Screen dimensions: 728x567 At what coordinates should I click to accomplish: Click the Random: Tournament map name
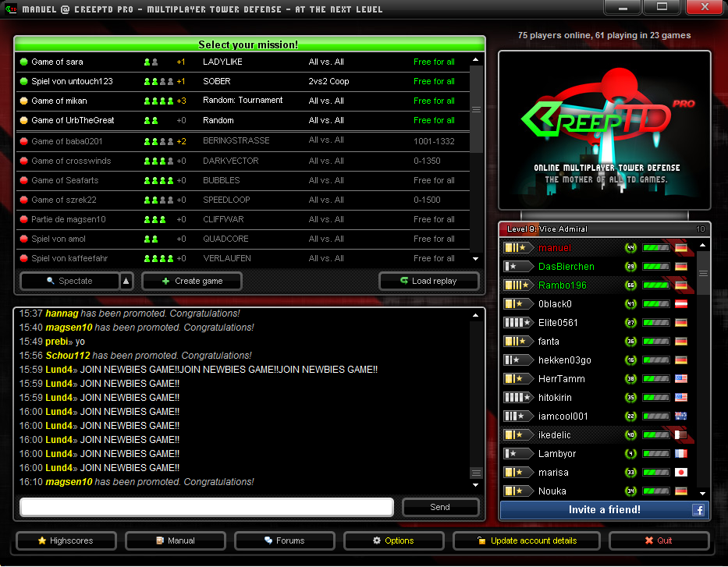[243, 101]
